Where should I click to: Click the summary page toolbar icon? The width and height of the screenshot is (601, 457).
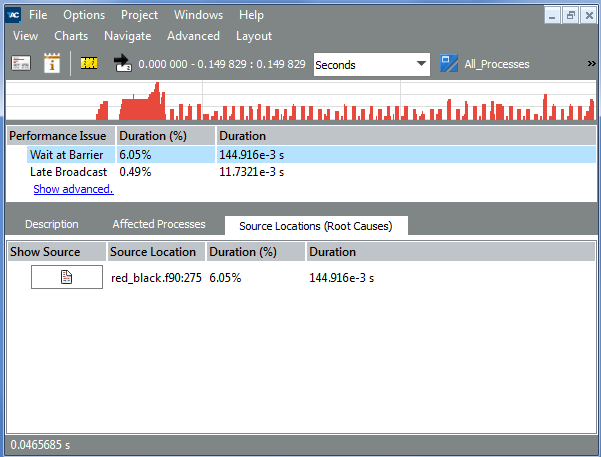pyautogui.click(x=21, y=63)
